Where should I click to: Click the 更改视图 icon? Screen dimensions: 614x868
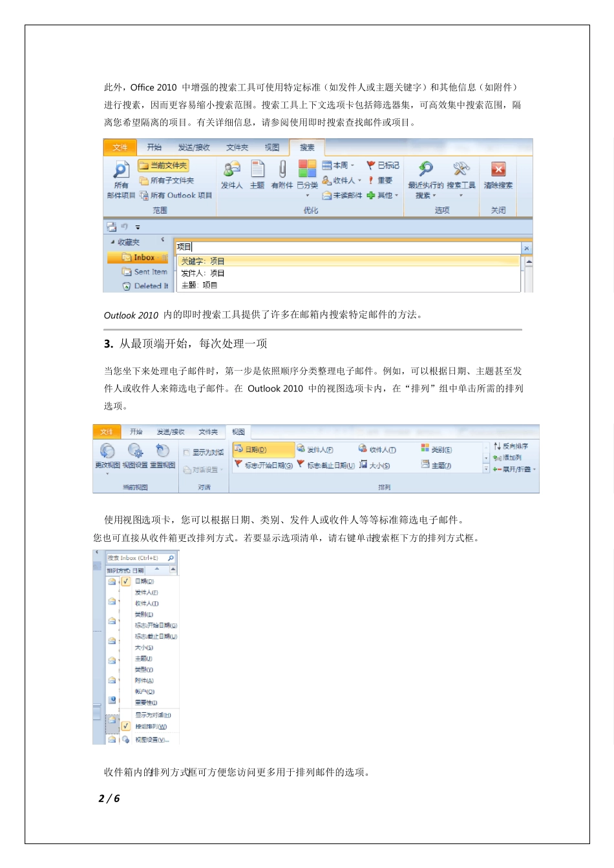tap(107, 450)
